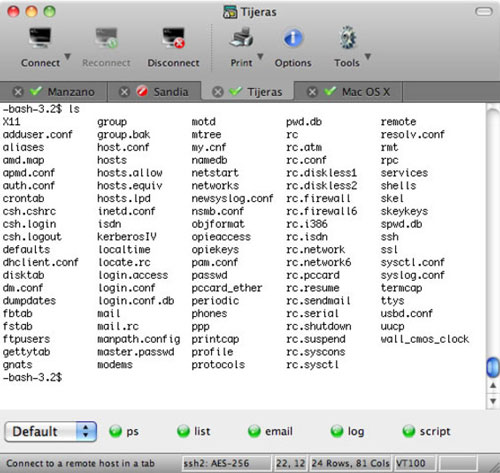Click the Print printer icon
The width and height of the screenshot is (500, 473).
point(241,37)
